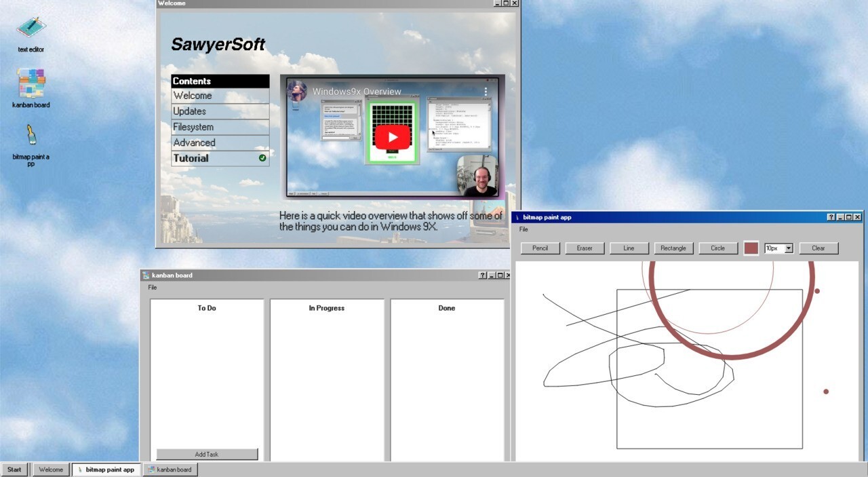Choose the Rectangle drawing tool
Screen dimensions: 868x477
click(x=673, y=248)
